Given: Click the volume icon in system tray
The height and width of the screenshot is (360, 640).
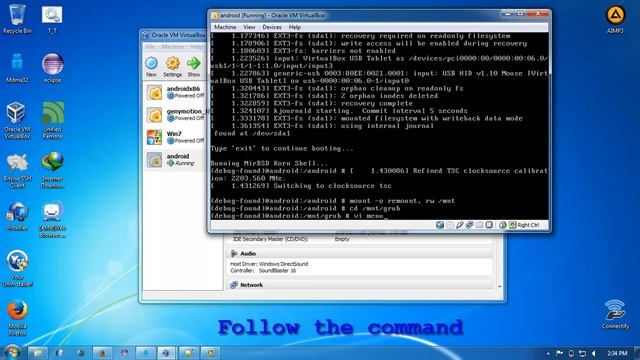Looking at the screenshot, I should pos(594,353).
